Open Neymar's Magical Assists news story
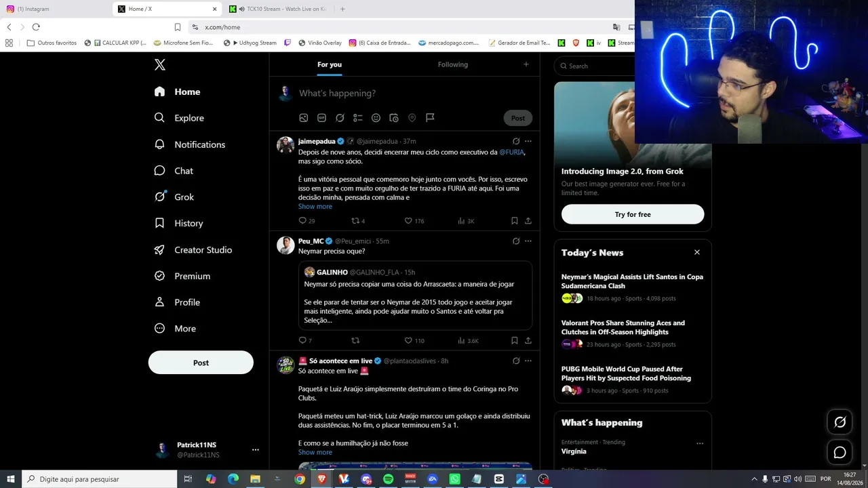The width and height of the screenshot is (868, 488). tap(633, 287)
